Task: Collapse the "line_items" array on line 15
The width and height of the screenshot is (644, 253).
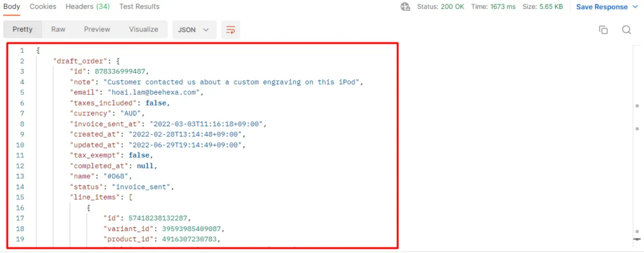Action: [130, 197]
